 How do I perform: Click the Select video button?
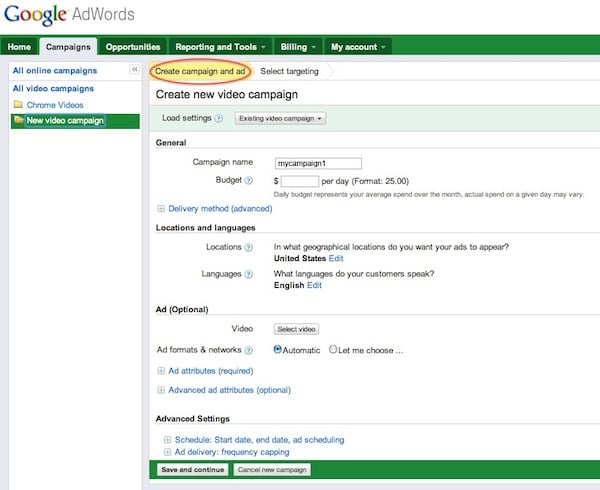(x=296, y=329)
